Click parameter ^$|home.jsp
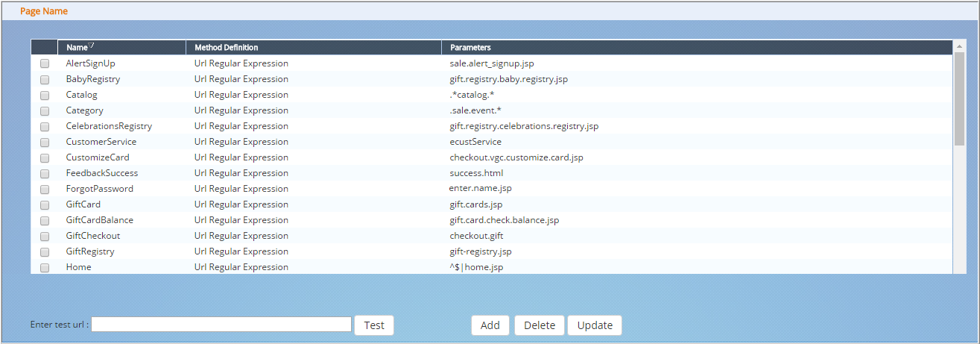980x344 pixels. 476,267
